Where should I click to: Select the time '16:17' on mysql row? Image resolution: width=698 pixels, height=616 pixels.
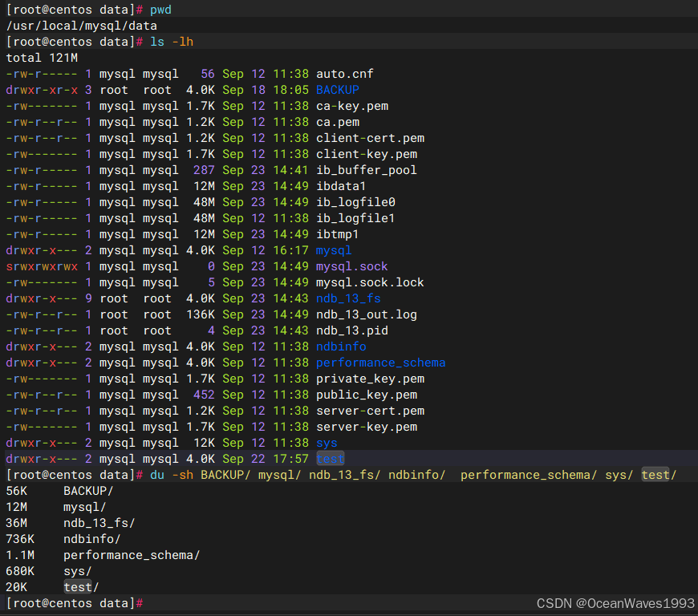point(290,250)
